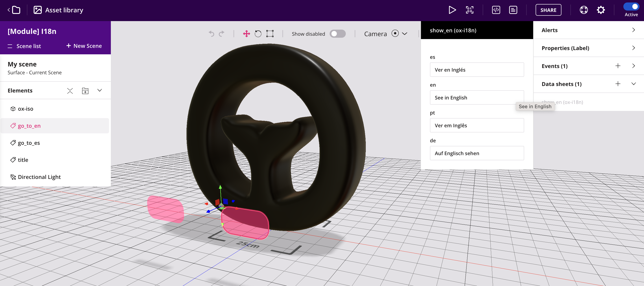Expand the Events section

[634, 66]
